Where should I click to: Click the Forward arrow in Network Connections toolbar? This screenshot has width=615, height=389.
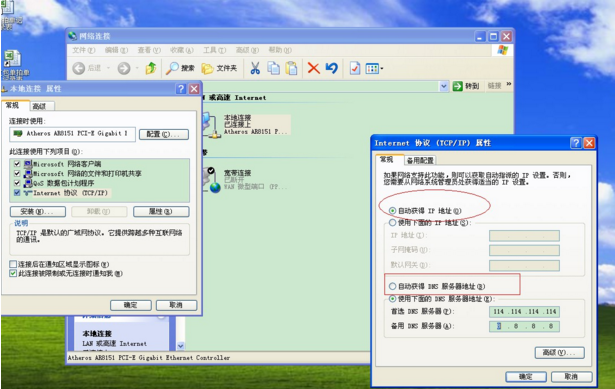pyautogui.click(x=124, y=69)
